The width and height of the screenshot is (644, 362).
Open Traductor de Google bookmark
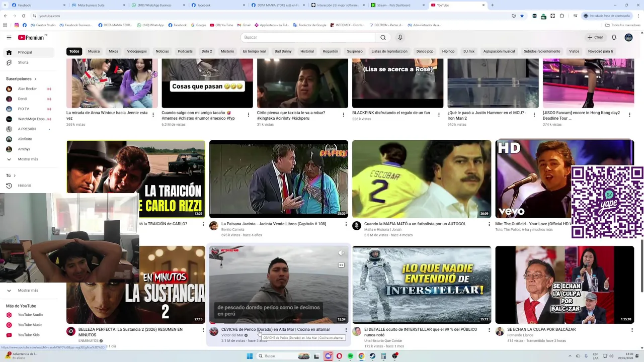[x=309, y=25]
